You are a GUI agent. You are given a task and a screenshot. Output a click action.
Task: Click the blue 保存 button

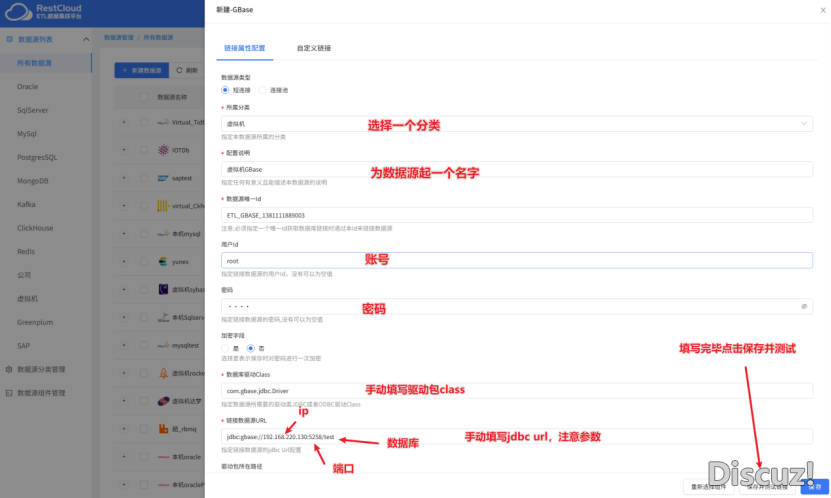815,487
